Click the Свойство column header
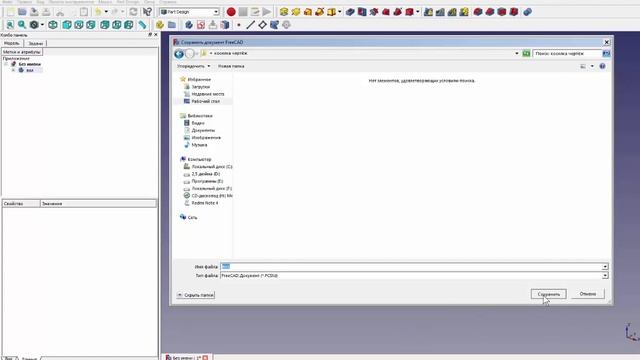The height and width of the screenshot is (360, 640). click(21, 204)
